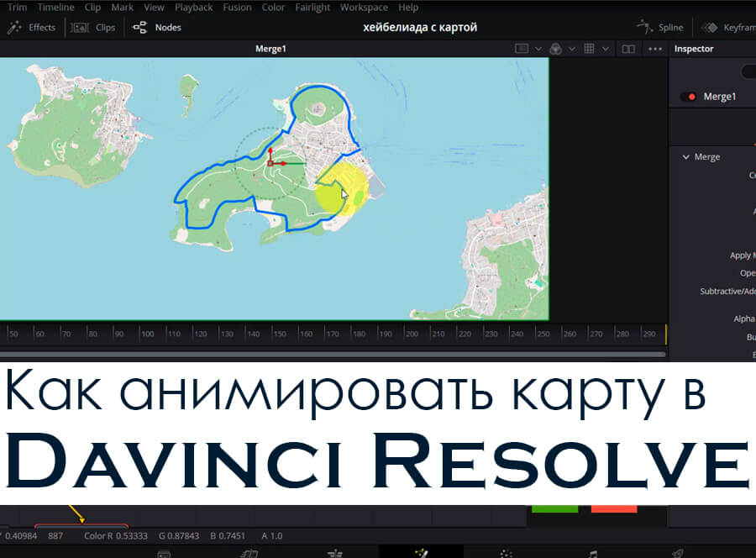Open the viewer three-dots options menu
The height and width of the screenshot is (558, 756).
655,49
